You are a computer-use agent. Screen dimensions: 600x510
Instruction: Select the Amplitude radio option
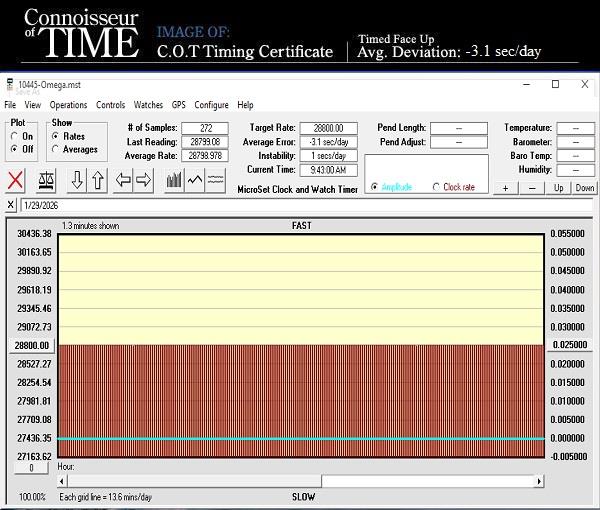click(x=375, y=187)
